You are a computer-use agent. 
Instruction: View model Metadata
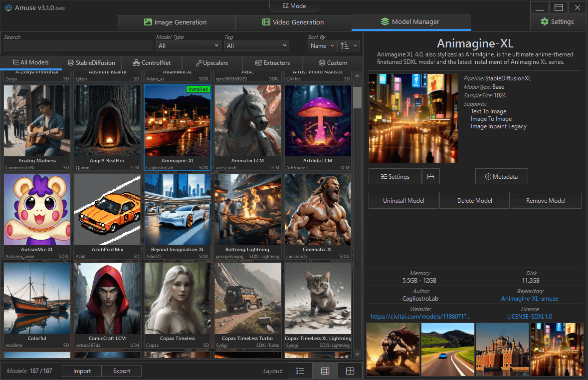pyautogui.click(x=501, y=176)
